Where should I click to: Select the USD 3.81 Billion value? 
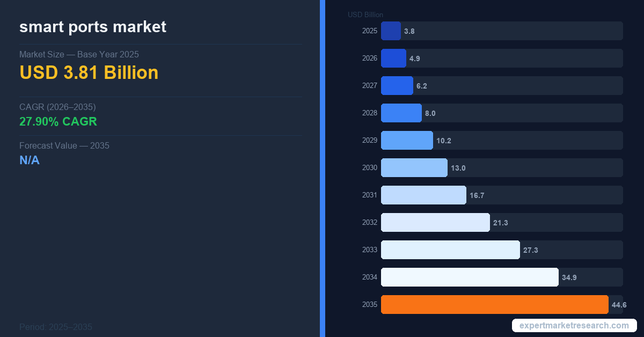coord(89,72)
